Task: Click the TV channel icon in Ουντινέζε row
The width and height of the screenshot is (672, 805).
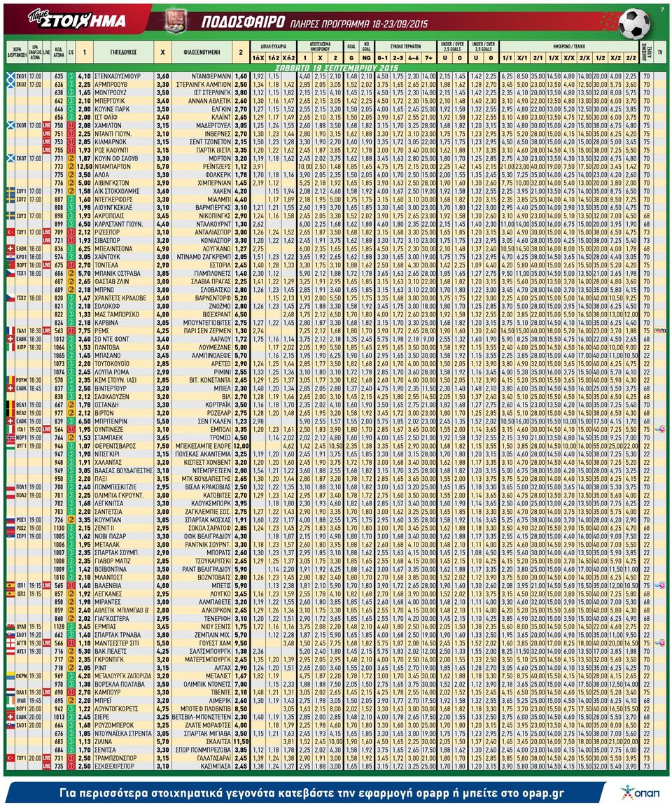Action: [659, 429]
